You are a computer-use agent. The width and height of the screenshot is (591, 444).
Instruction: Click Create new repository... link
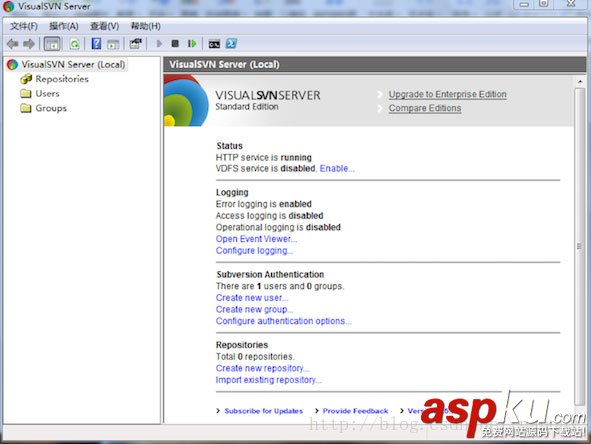(x=262, y=368)
